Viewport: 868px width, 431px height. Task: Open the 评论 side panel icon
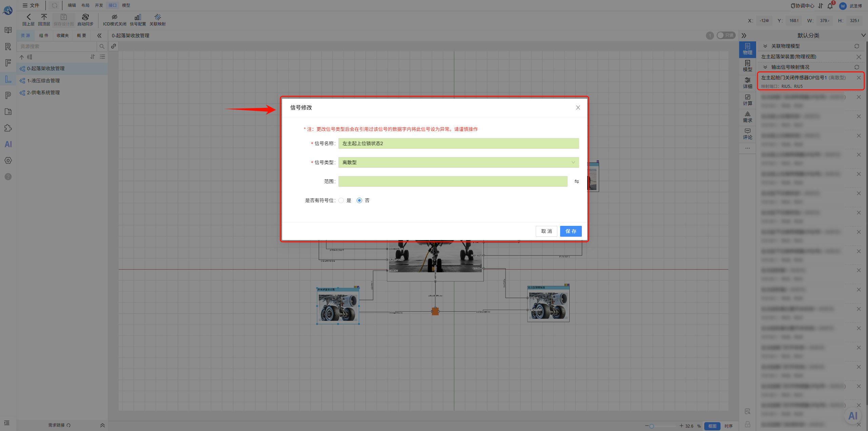point(748,134)
